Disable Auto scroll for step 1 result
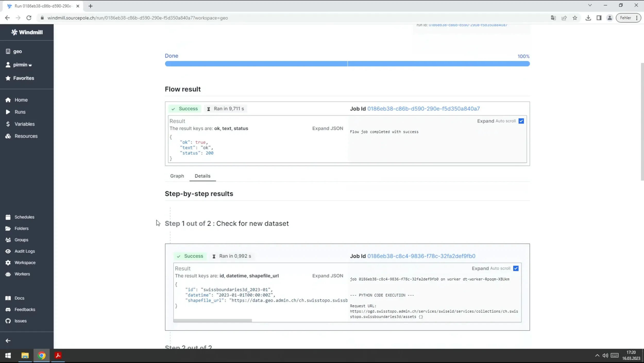This screenshot has height=363, width=644. [x=516, y=268]
